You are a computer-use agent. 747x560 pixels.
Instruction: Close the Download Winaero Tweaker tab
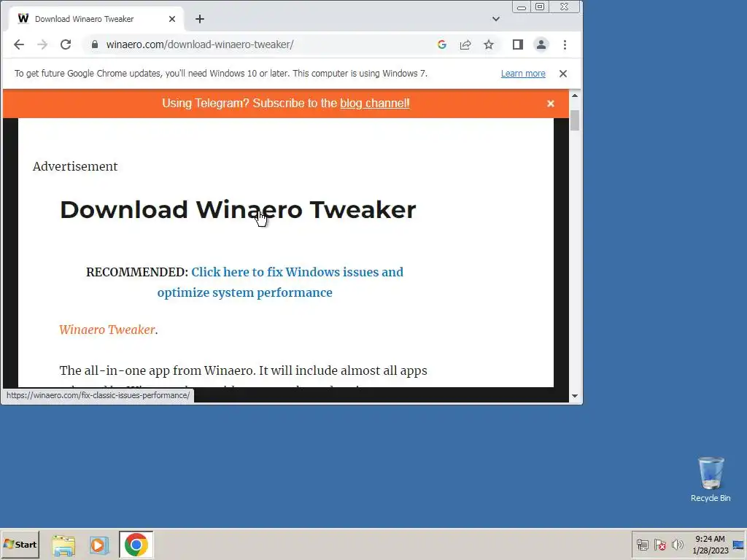click(172, 19)
